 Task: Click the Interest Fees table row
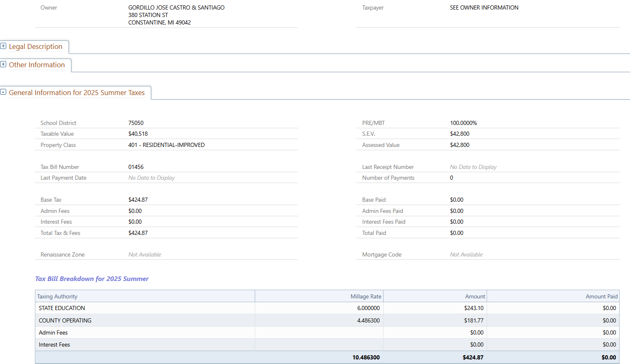click(54, 344)
